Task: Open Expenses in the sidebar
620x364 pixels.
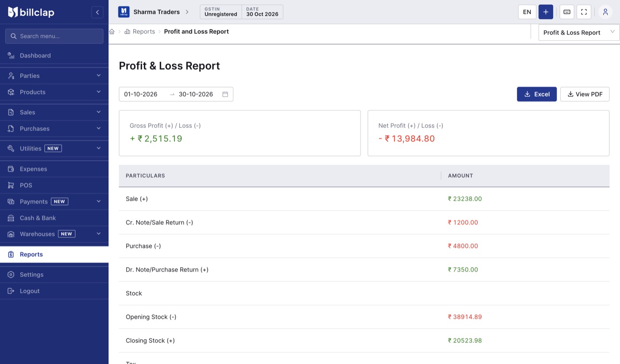Action: (x=54, y=169)
